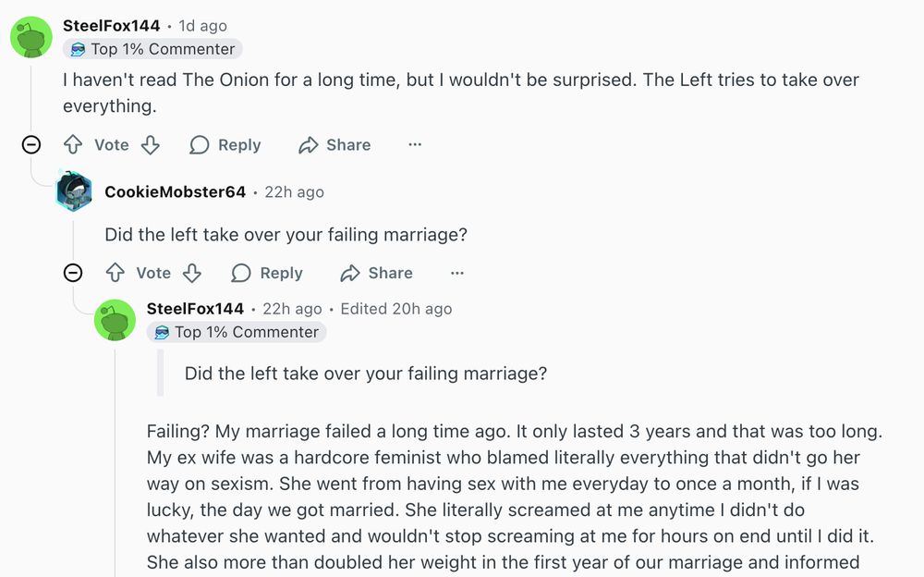Click the avatar on SteelFox144's nested reply
Viewport: 924px width, 577px height.
115,320
